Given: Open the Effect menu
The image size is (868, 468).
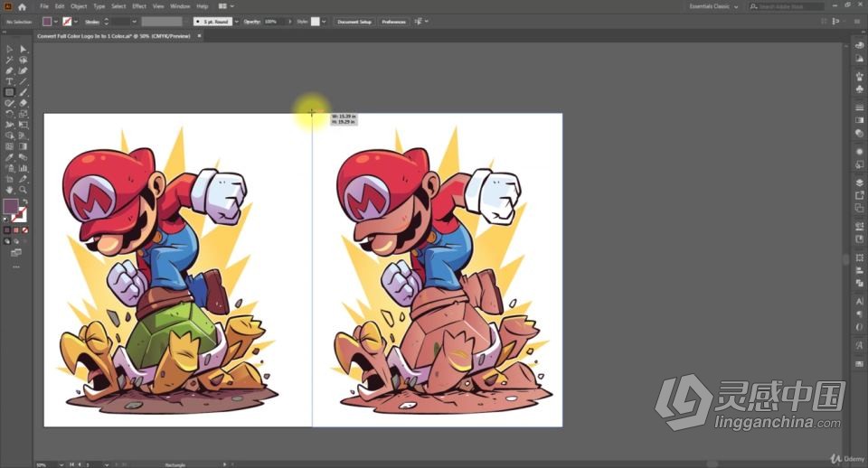Looking at the screenshot, I should [139, 6].
